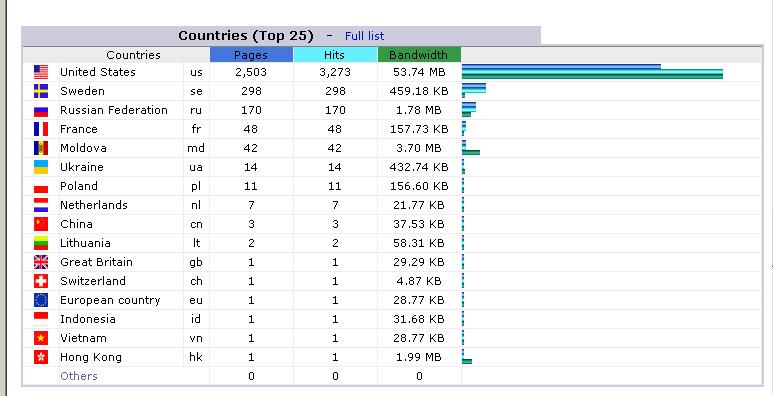This screenshot has height=396, width=773.
Task: Click the Ukraine flag icon
Action: click(x=41, y=167)
